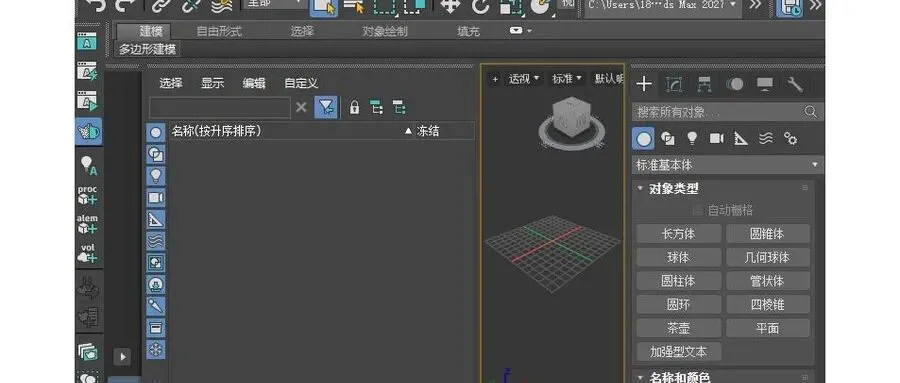Open the Modify panel icon
Image resolution: width=900 pixels, height=383 pixels.
click(674, 84)
